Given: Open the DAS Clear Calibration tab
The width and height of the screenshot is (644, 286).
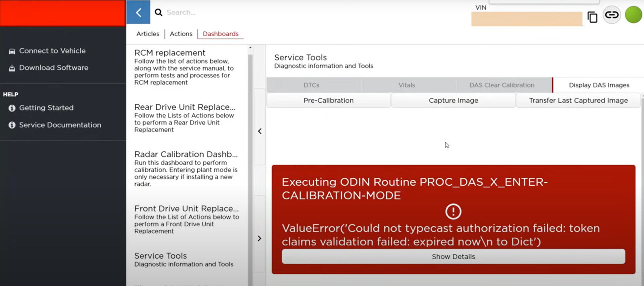Looking at the screenshot, I should [x=502, y=85].
